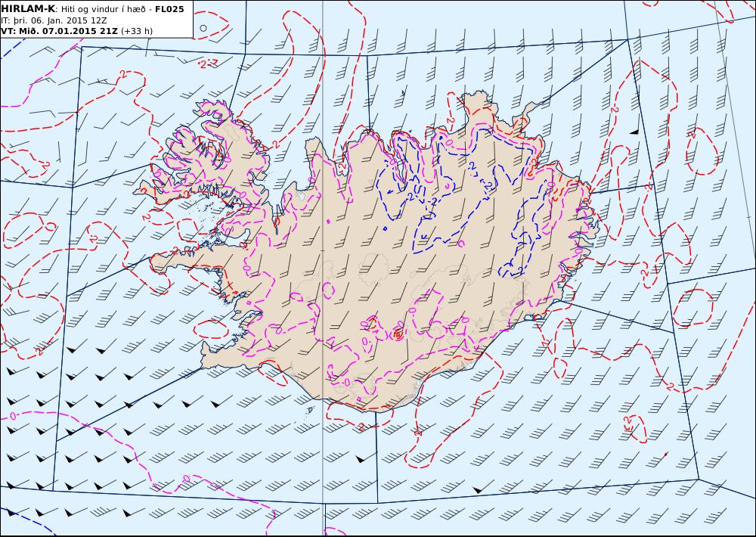756x537 pixels.
Task: Click the 'IT: þri. 06. Jan. 2015 12Z' line
Action: [54, 20]
